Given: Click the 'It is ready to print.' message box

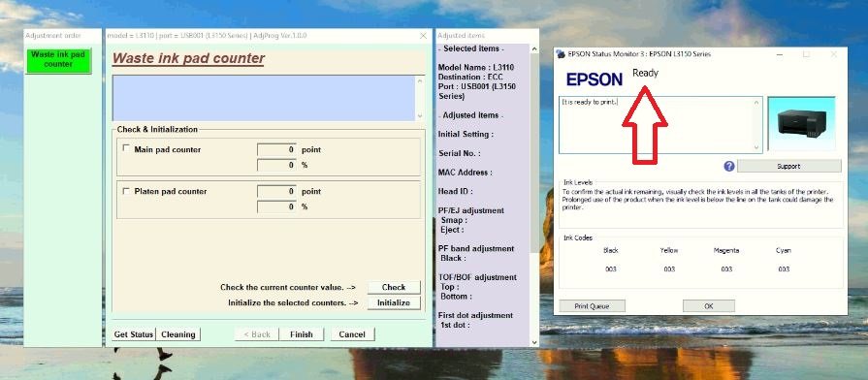Looking at the screenshot, I should (x=660, y=125).
